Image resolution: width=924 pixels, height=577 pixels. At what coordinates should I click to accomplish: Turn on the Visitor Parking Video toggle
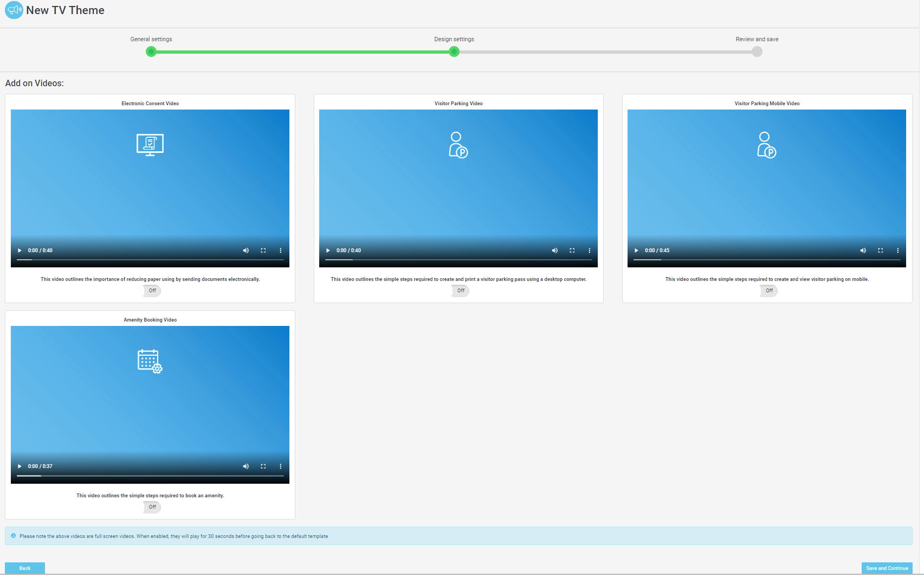pyautogui.click(x=460, y=291)
